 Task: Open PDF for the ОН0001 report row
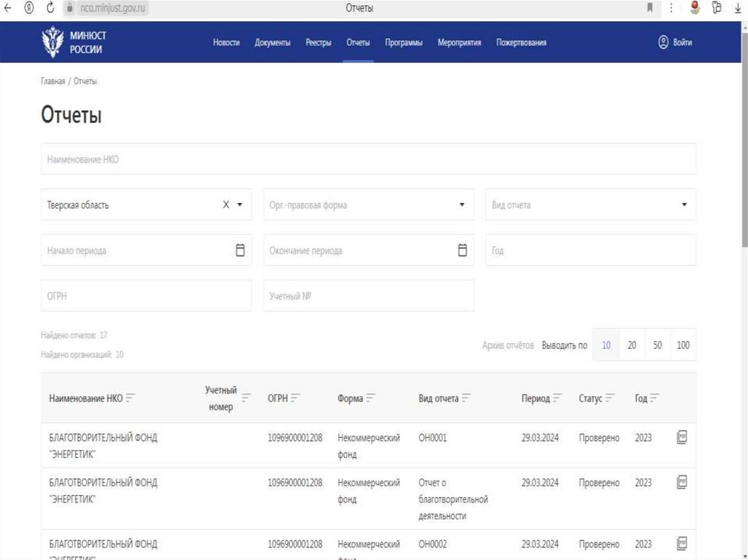[682, 438]
